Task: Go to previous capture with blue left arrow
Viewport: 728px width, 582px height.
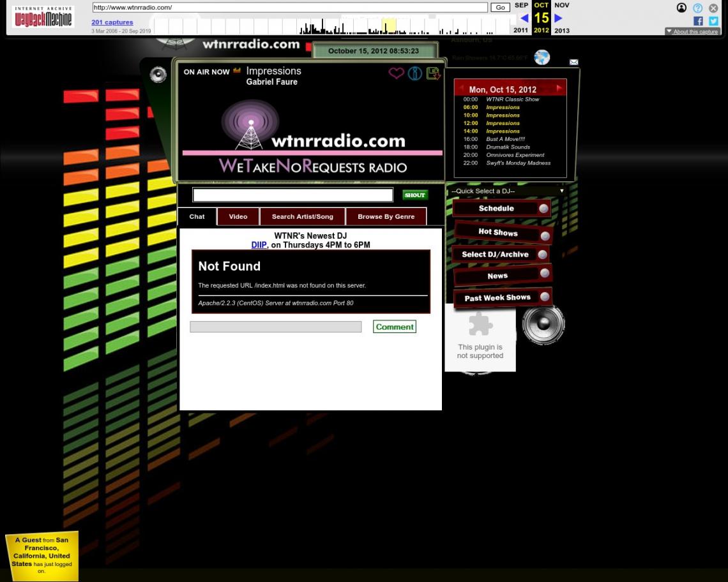Action: click(524, 18)
